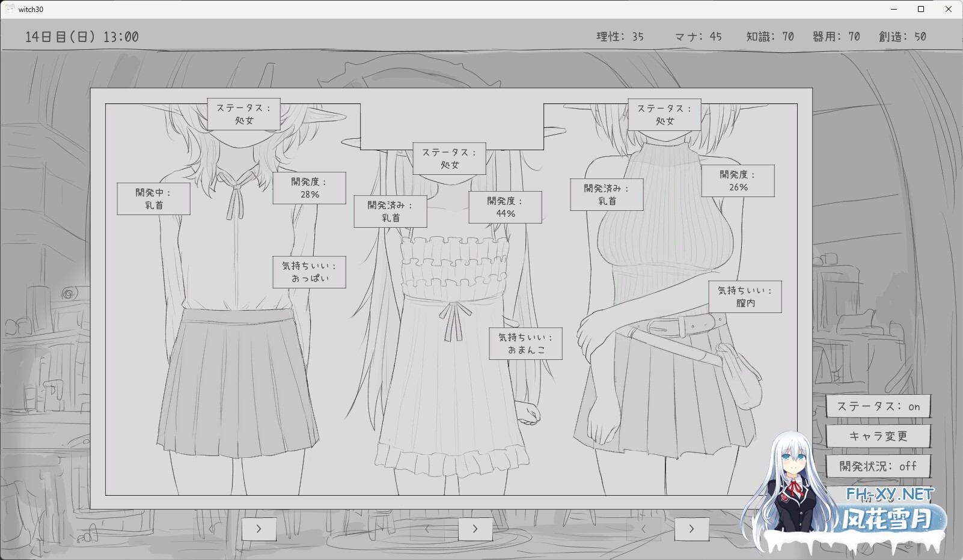Turn 開発状況 display on

879,466
